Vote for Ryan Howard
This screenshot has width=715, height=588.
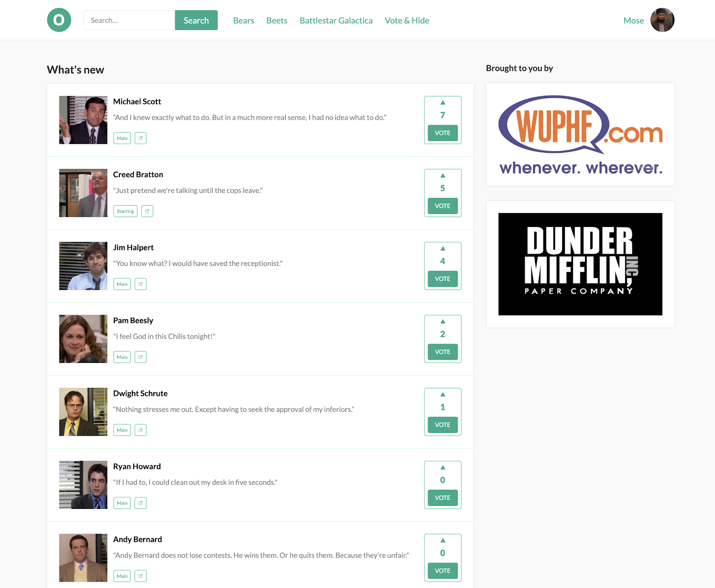(443, 498)
